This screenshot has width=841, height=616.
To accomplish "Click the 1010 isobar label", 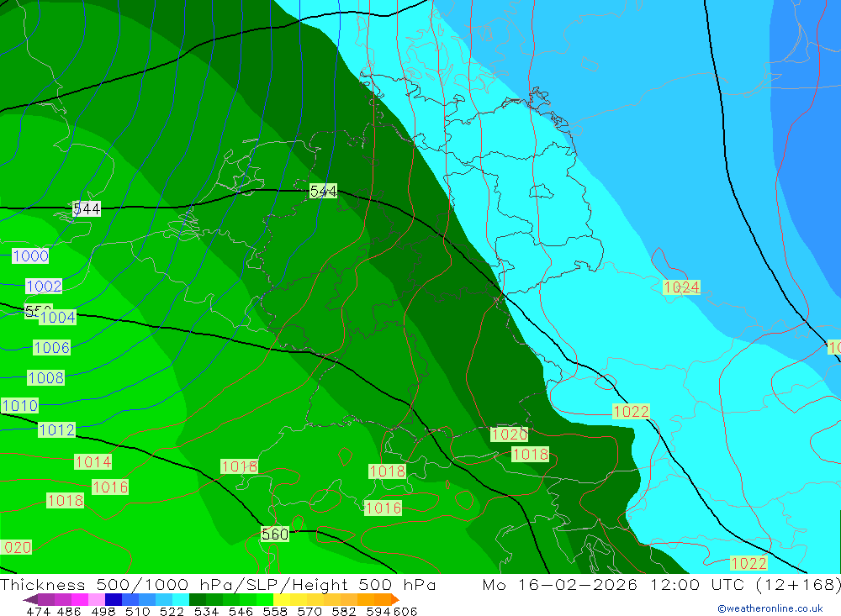I will (20, 405).
